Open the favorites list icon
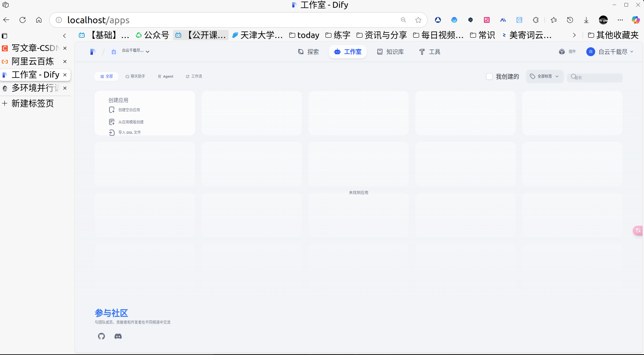 coord(554,20)
